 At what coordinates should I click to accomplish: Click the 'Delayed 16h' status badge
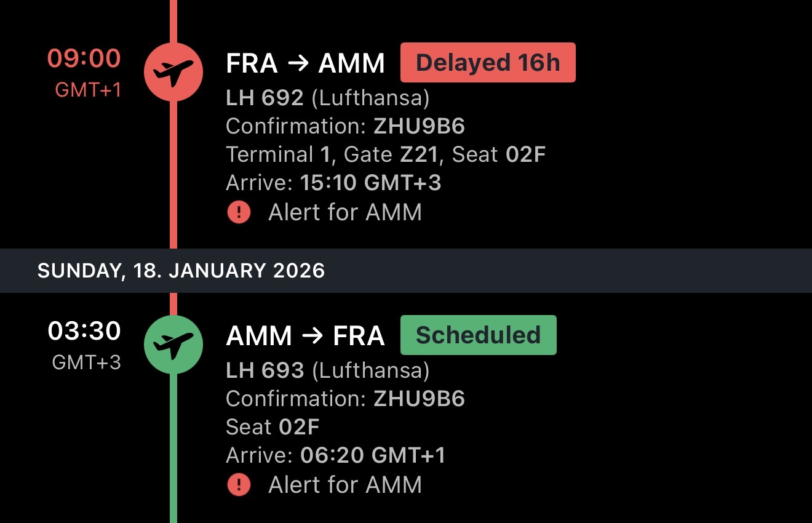488,62
